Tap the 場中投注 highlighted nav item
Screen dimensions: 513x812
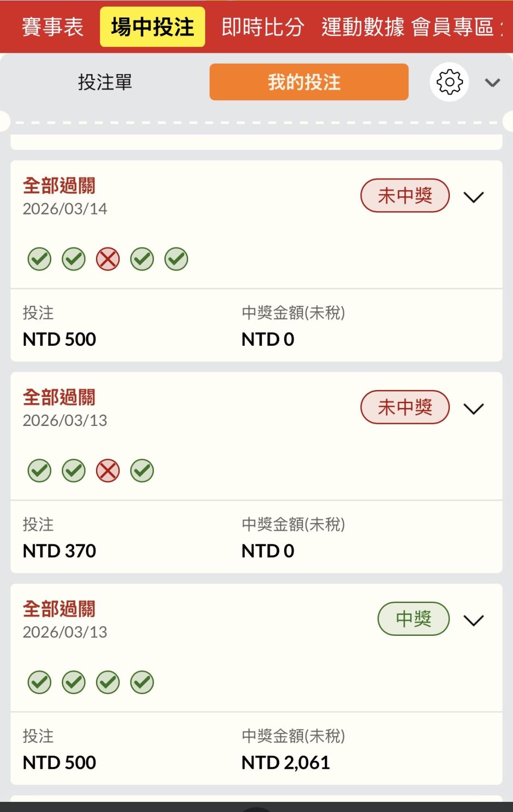coord(152,27)
